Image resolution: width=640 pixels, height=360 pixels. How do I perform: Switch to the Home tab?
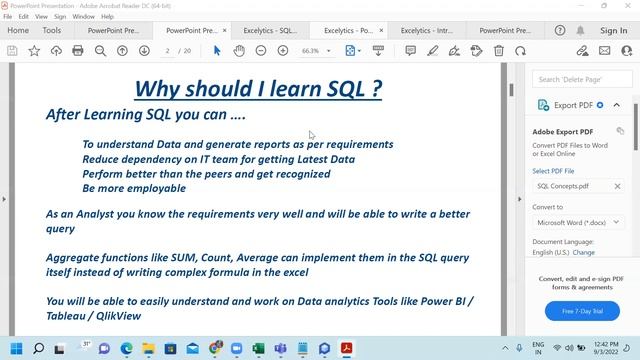click(18, 31)
